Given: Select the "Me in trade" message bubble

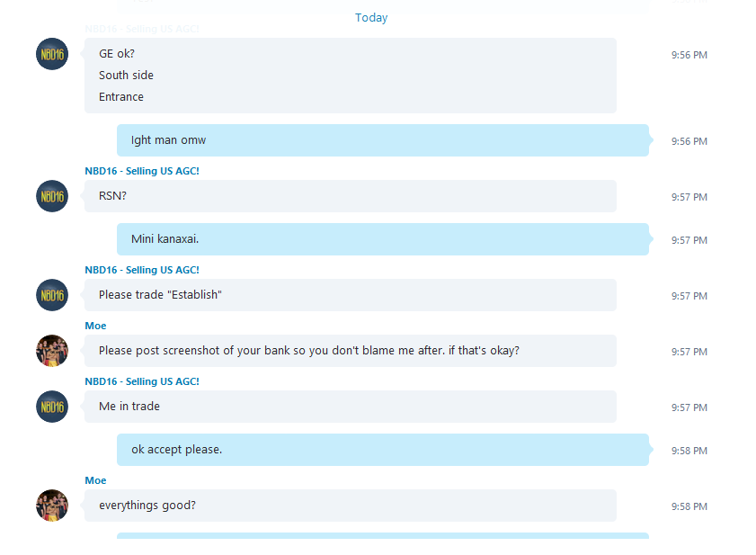Looking at the screenshot, I should point(351,407).
